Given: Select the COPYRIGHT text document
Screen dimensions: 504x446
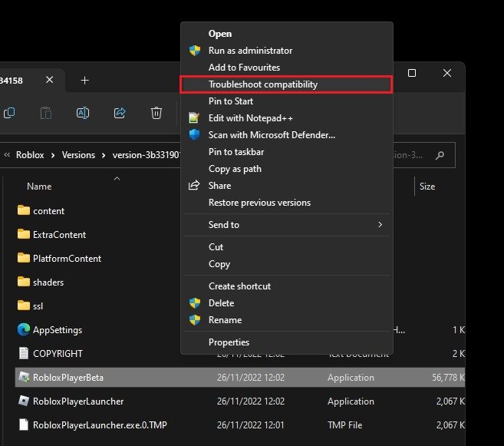Looking at the screenshot, I should click(x=58, y=354).
